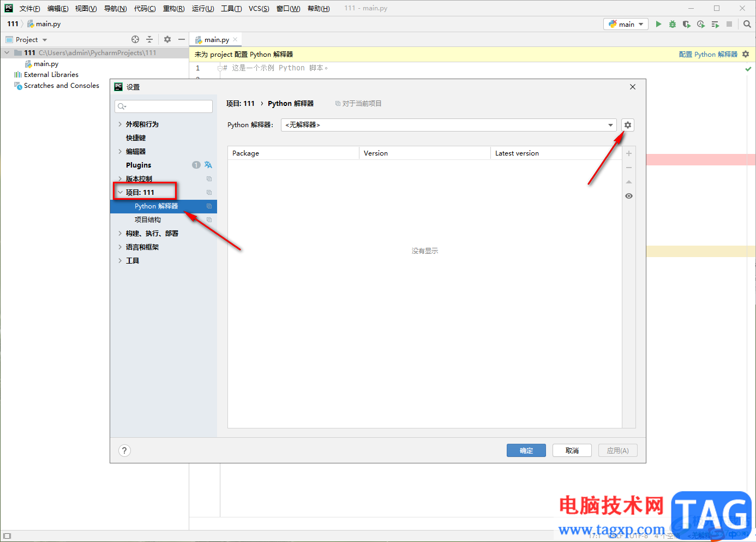Click the OK (确定) button

point(526,450)
